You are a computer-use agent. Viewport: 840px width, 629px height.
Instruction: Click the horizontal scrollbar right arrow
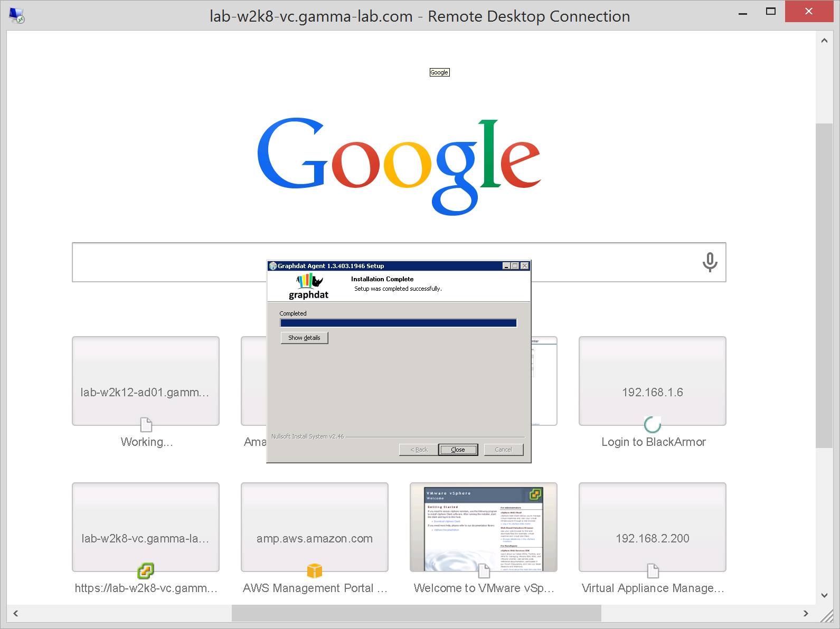coord(805,613)
